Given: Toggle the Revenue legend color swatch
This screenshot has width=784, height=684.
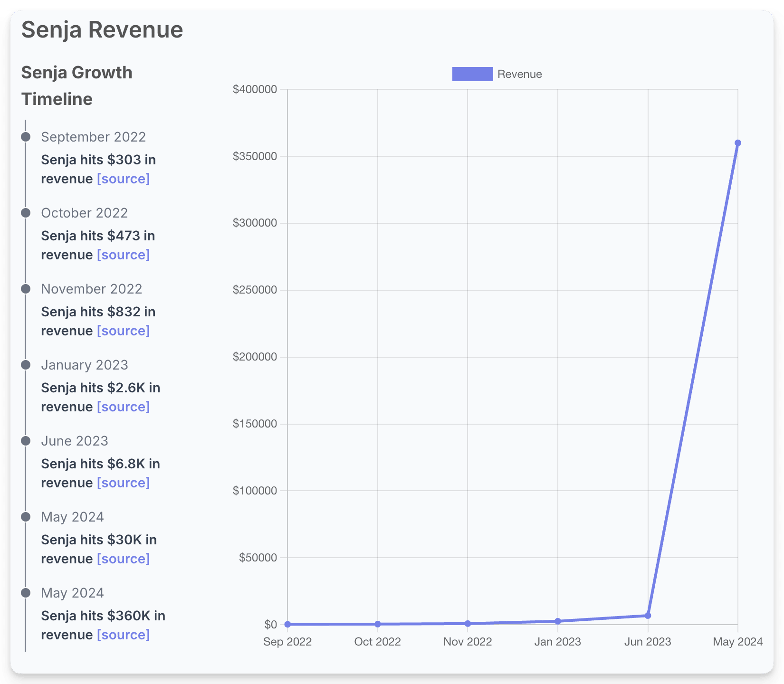Looking at the screenshot, I should pyautogui.click(x=472, y=74).
